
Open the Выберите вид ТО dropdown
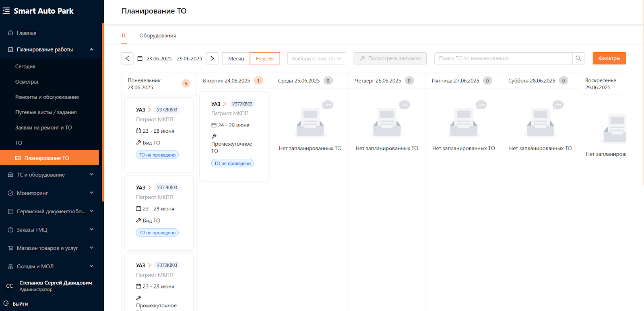tap(316, 58)
